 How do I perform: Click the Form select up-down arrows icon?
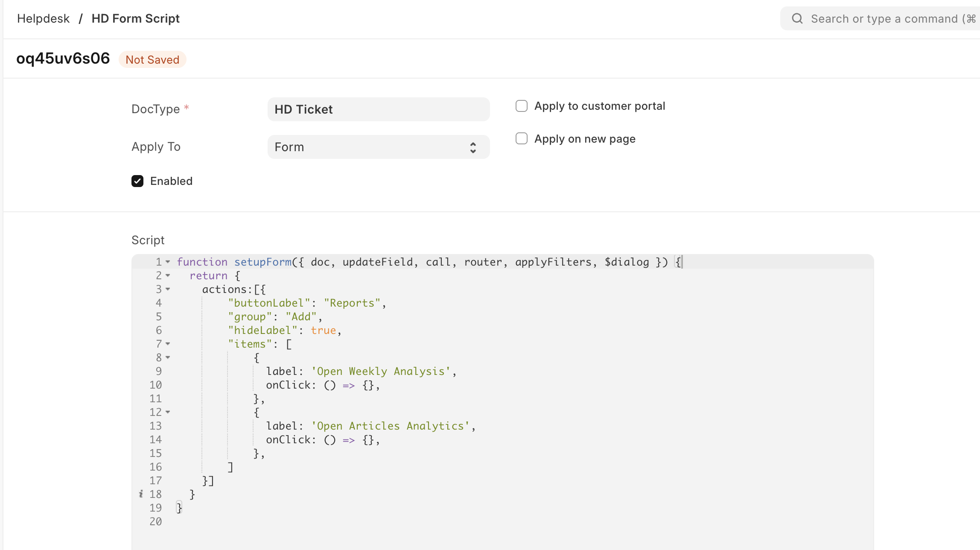473,147
